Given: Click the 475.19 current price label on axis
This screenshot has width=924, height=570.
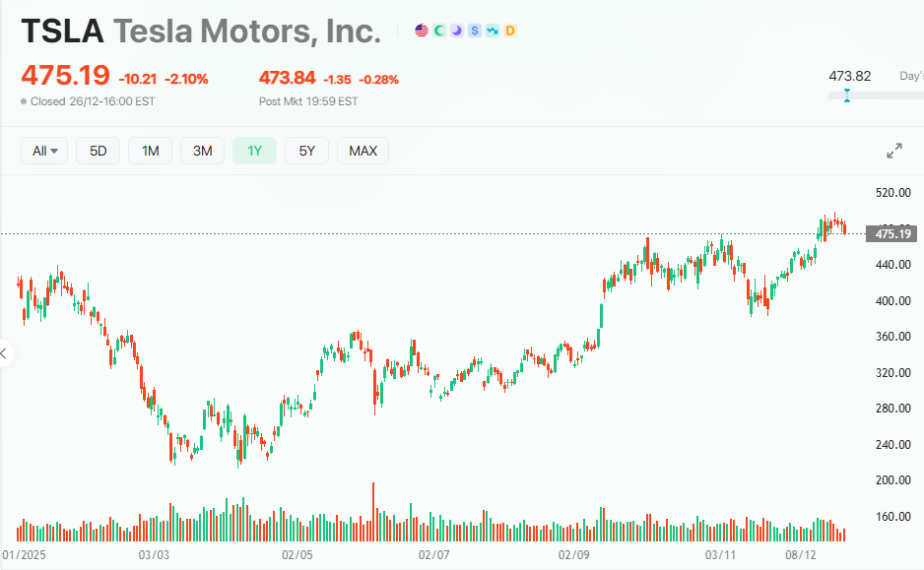Looking at the screenshot, I should pos(891,233).
